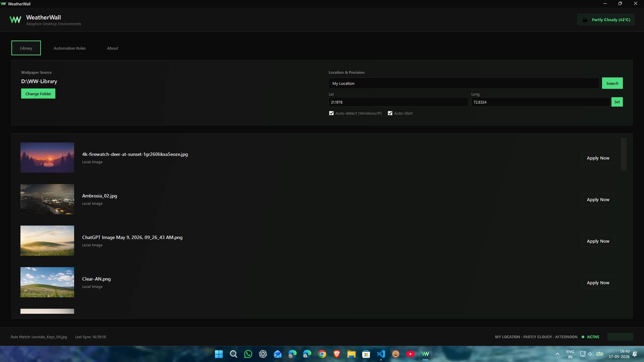
Task: Open the volume control in the system tray
Action: [x=590, y=354]
